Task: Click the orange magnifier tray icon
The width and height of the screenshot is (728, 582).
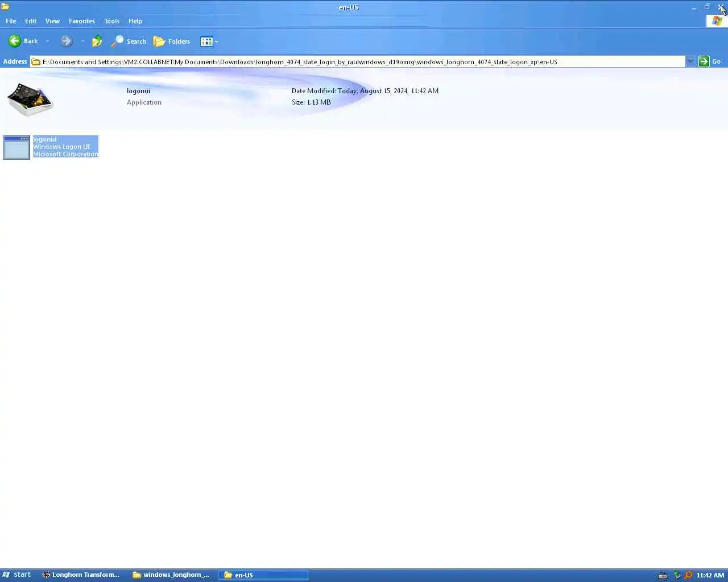Action: click(688, 575)
